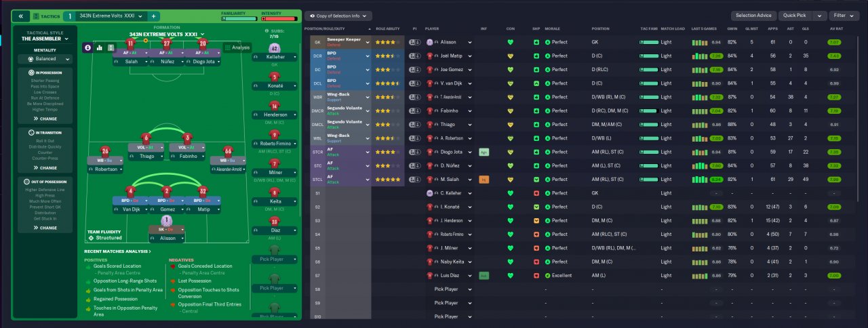Screen dimensions: 868x328
Task: Click the Analysis grid icon button
Action: (237, 47)
